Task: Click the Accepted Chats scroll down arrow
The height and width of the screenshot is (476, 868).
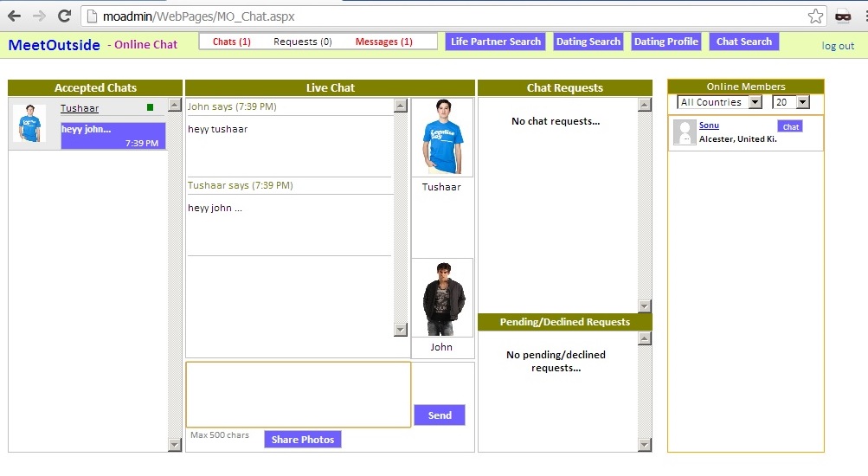Action: point(174,445)
